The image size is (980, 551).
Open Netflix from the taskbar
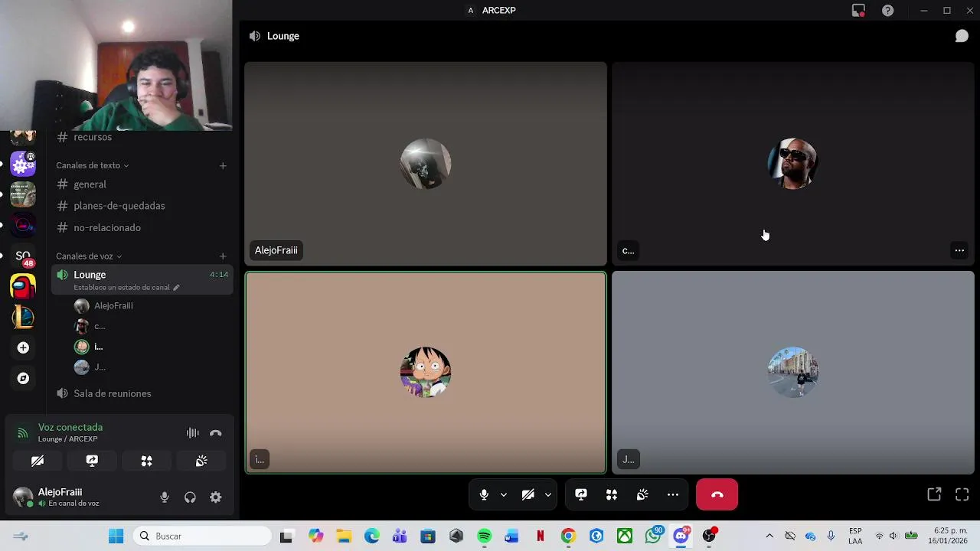tap(540, 536)
